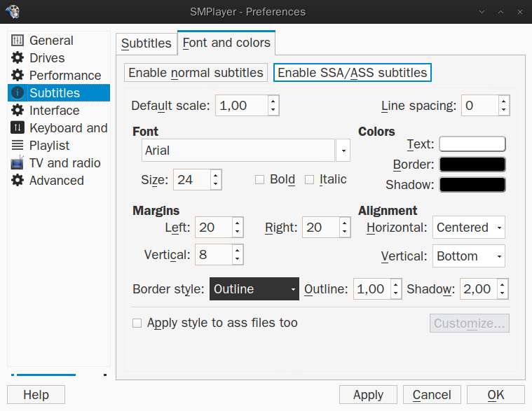Click the Playlist lines icon
532x411 pixels.
pos(18,146)
